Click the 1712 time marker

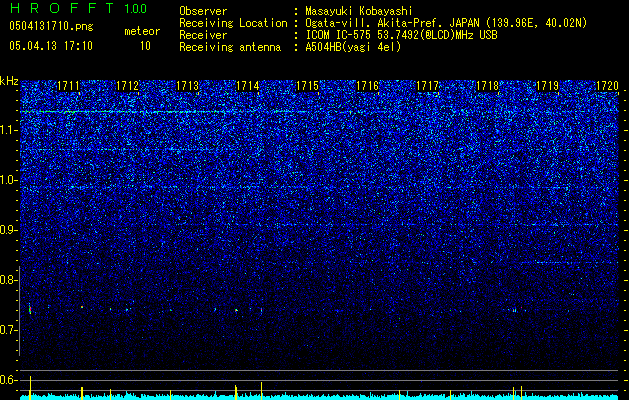pos(128,86)
